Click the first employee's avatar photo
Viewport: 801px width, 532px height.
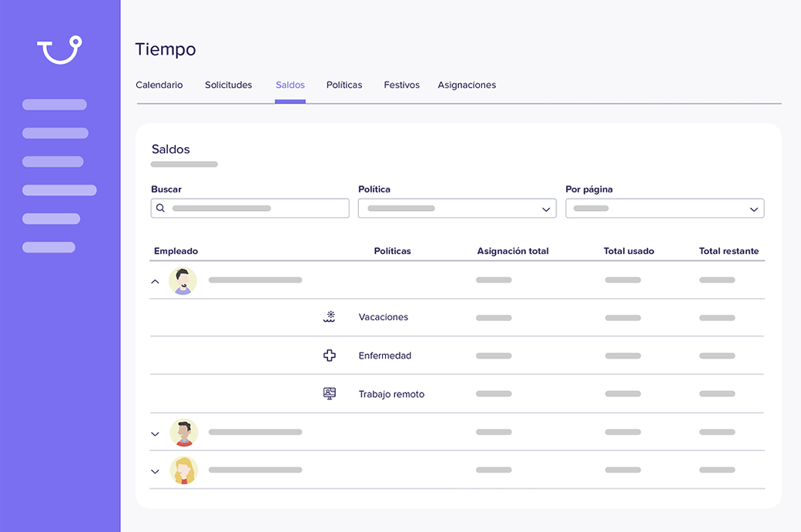[183, 280]
